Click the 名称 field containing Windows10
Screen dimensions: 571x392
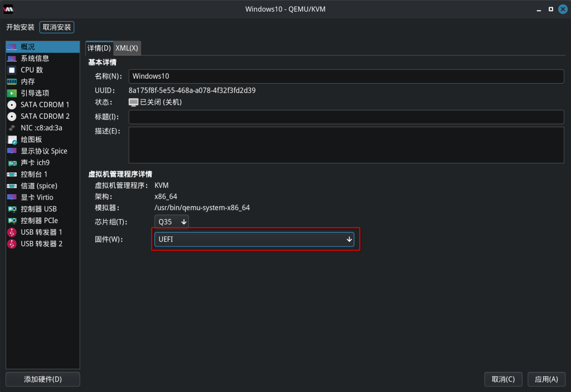pos(346,76)
